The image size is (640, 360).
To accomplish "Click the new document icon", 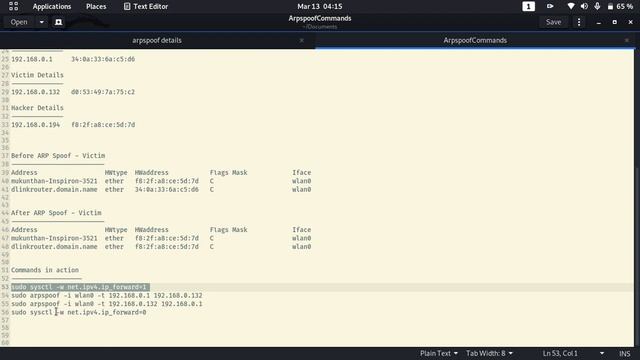I will pyautogui.click(x=58, y=22).
